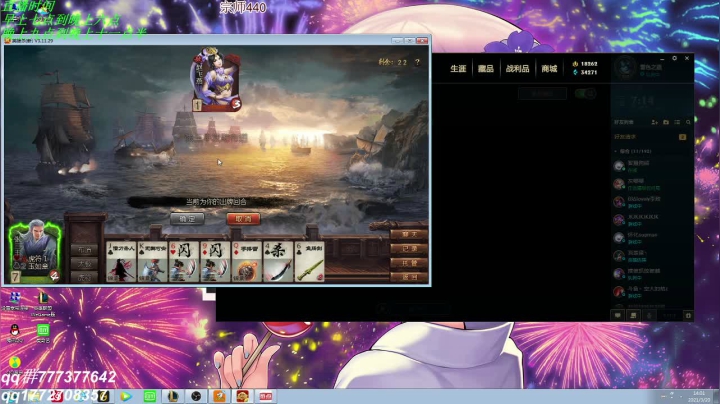Select the 6 of hearts 闪 card

click(184, 262)
